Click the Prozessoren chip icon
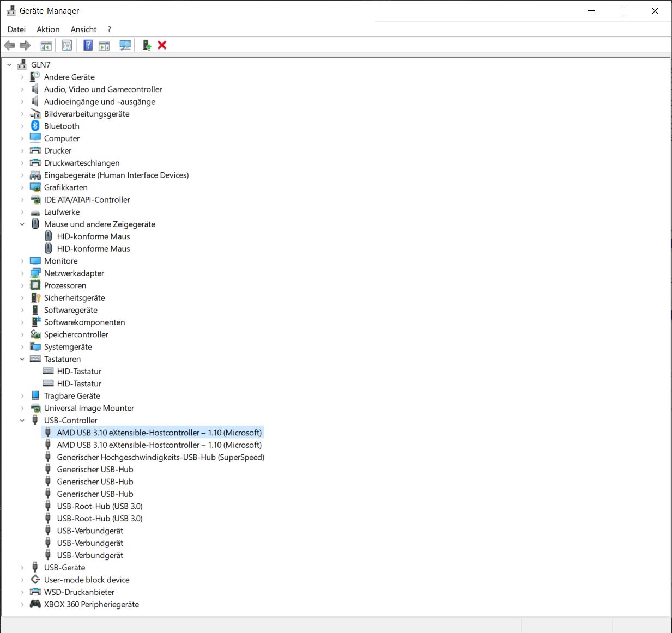The height and width of the screenshot is (633, 672). (35, 285)
